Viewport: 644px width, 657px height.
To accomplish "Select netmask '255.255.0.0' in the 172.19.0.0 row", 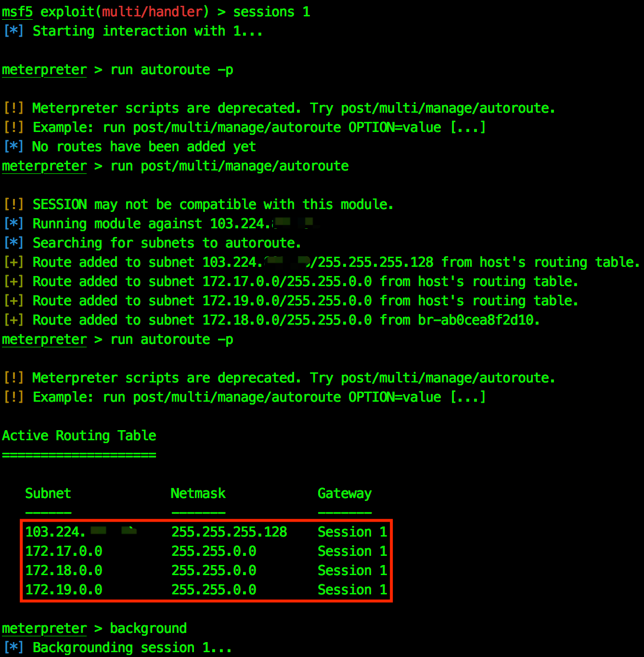I will 214,590.
